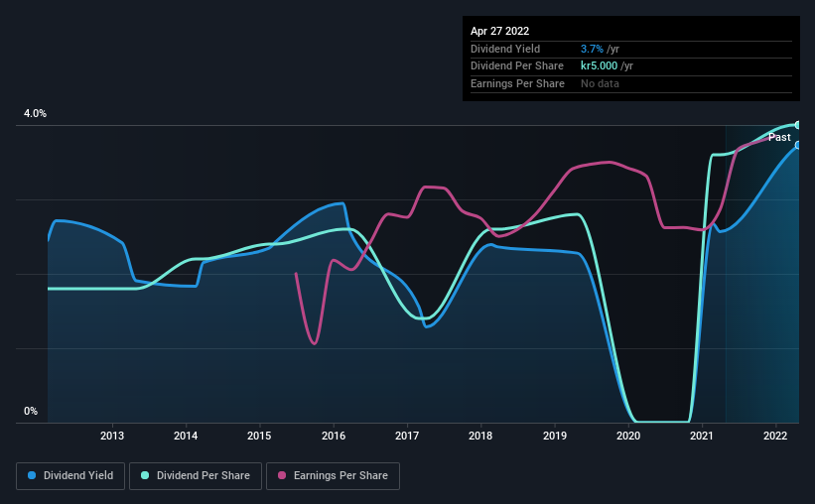Click the 0% y-axis label
Image resolution: width=815 pixels, height=504 pixels.
pyautogui.click(x=31, y=411)
